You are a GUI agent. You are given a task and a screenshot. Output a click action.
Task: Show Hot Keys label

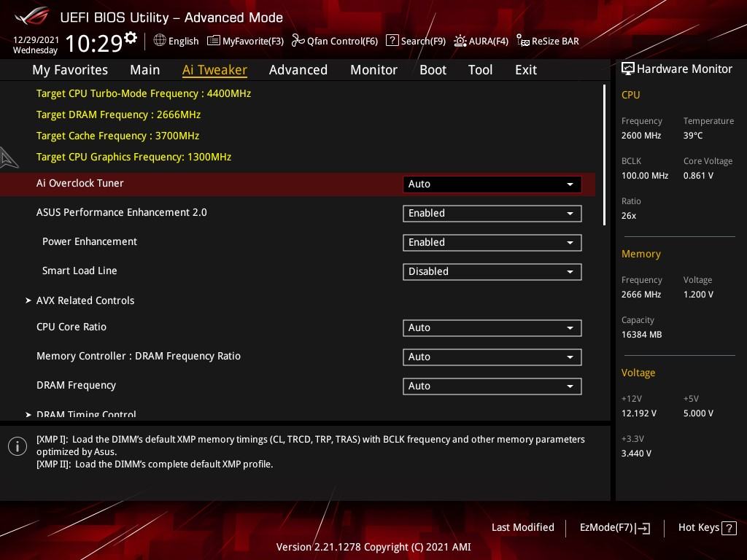699,528
